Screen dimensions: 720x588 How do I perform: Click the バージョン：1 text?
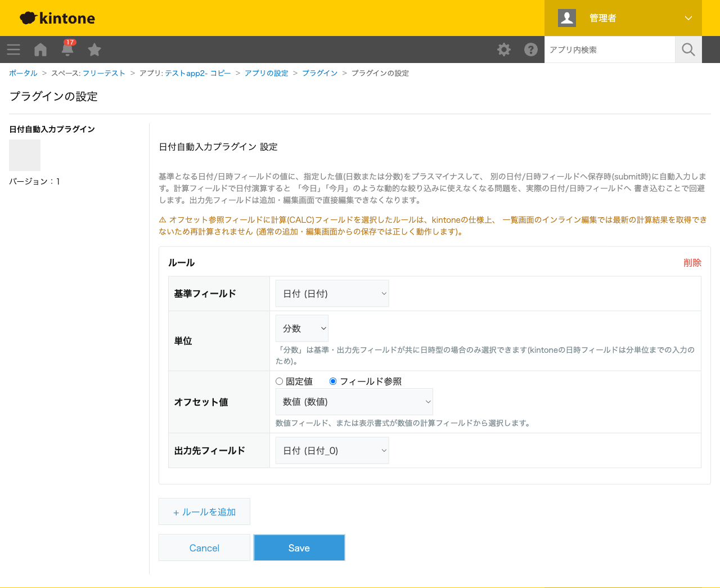(34, 181)
